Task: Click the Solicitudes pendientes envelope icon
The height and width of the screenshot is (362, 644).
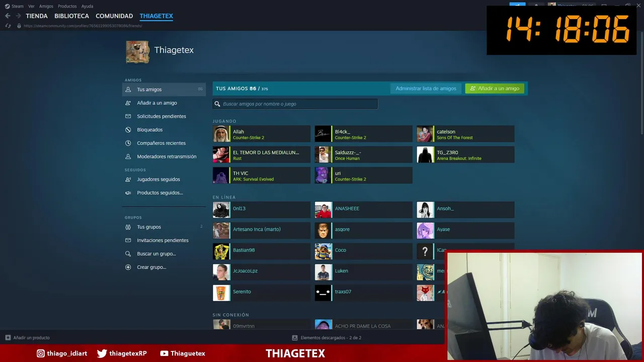Action: click(x=128, y=116)
